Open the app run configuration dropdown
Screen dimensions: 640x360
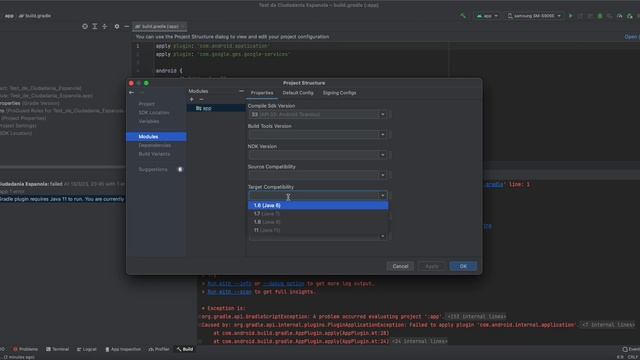tap(487, 16)
